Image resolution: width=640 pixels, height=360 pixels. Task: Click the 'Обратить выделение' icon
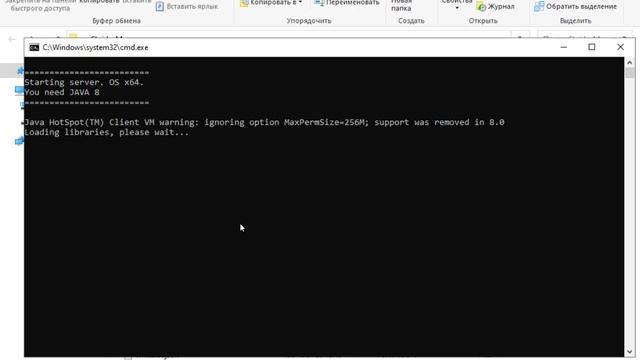point(539,6)
